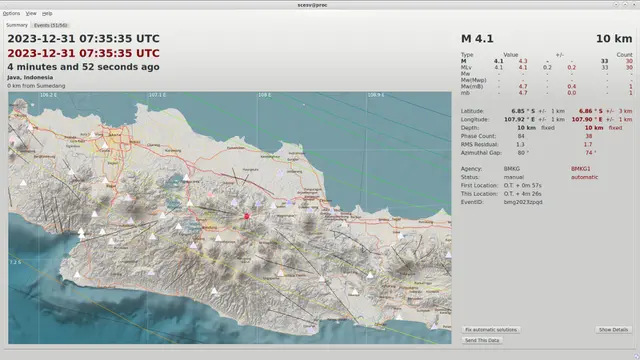Click the manual Phase Count value 84
Image resolution: width=640 pixels, height=360 pixels.
coord(521,136)
